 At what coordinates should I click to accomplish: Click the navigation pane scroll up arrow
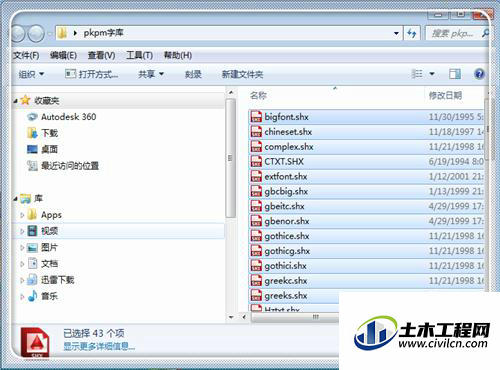pos(231,92)
